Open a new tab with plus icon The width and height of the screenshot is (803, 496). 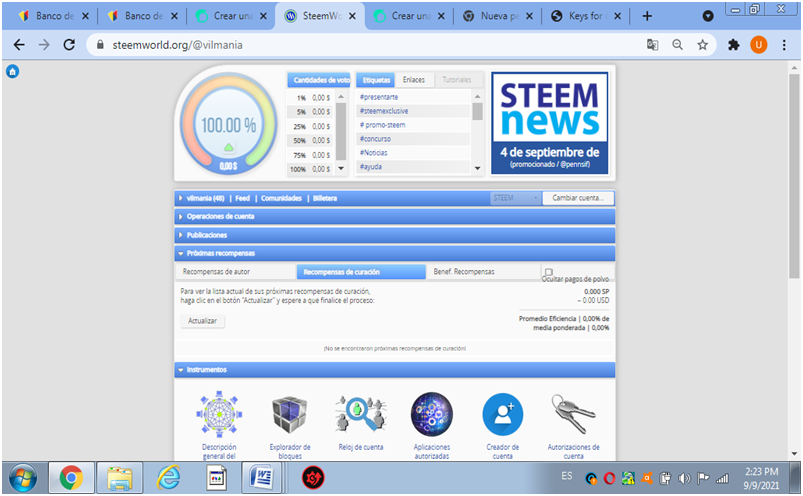(647, 16)
